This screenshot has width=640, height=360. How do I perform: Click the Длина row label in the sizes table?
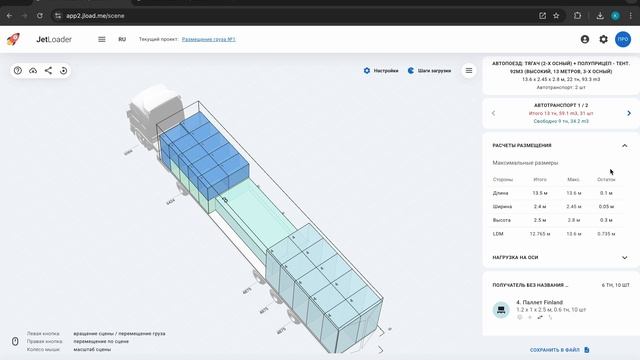pyautogui.click(x=500, y=193)
